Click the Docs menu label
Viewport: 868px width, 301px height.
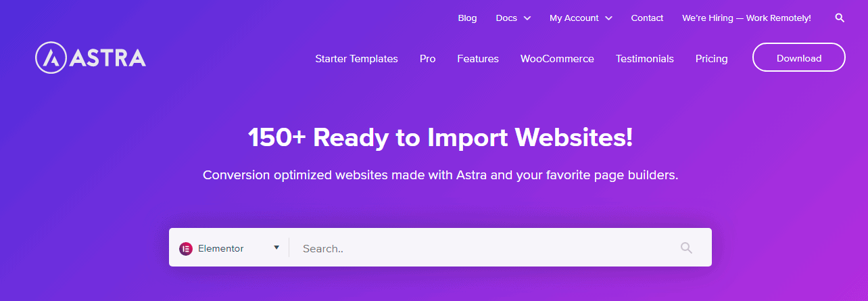tap(506, 18)
